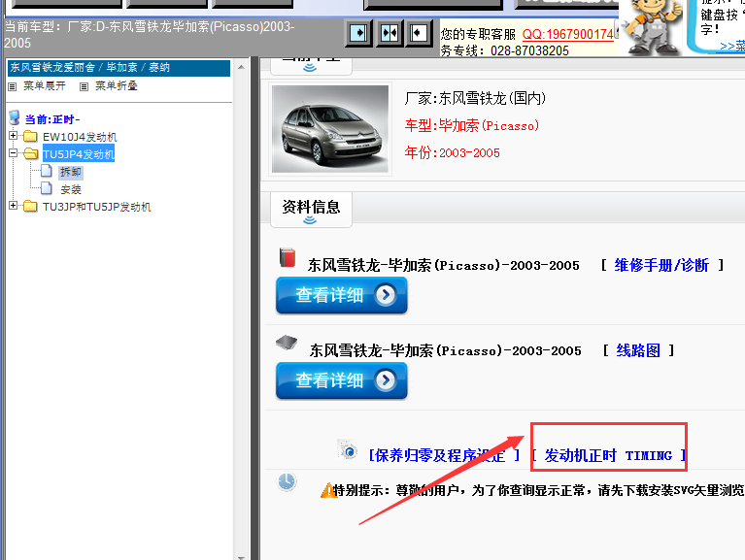Click the document icon next to 安装
This screenshot has width=745, height=560.
[47, 188]
